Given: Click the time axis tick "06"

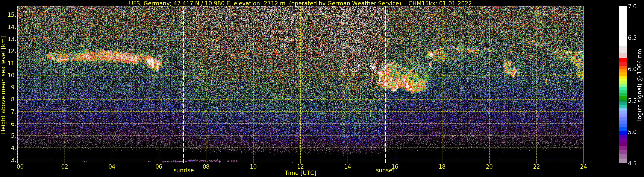Looking at the screenshot, I should [159, 166].
